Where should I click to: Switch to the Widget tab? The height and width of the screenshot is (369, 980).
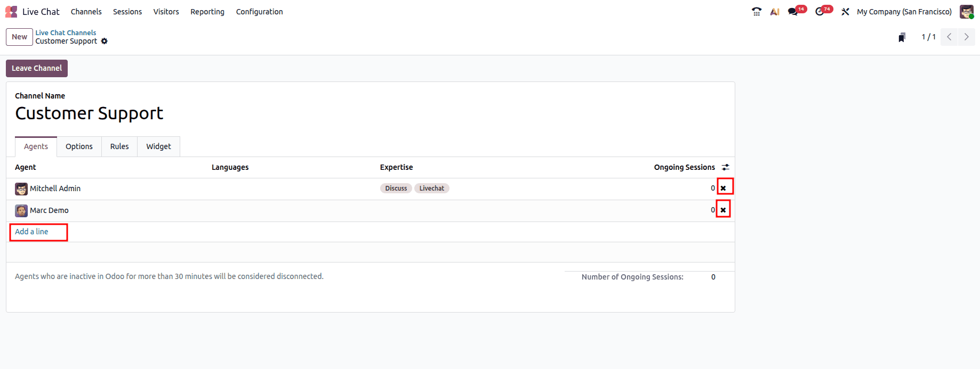(x=159, y=146)
